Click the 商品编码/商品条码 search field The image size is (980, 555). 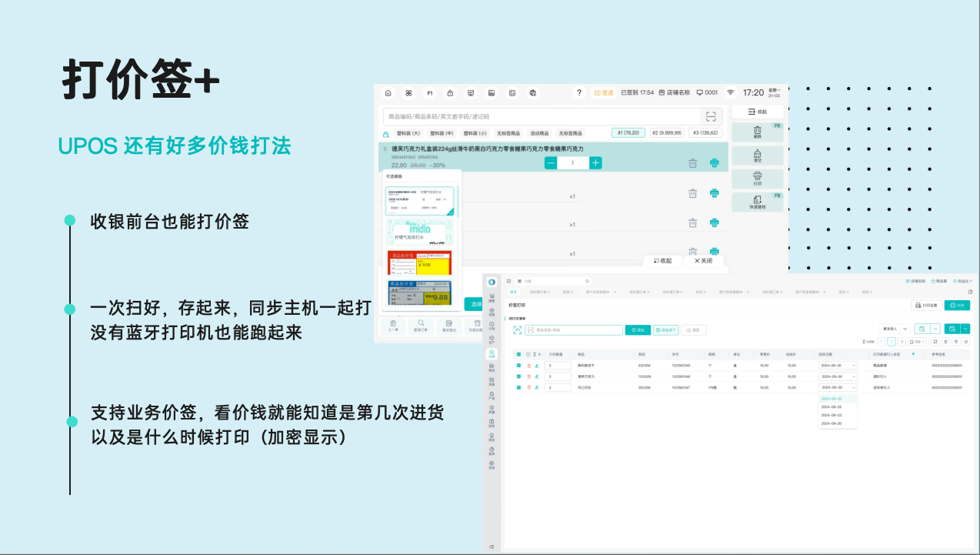click(x=542, y=116)
